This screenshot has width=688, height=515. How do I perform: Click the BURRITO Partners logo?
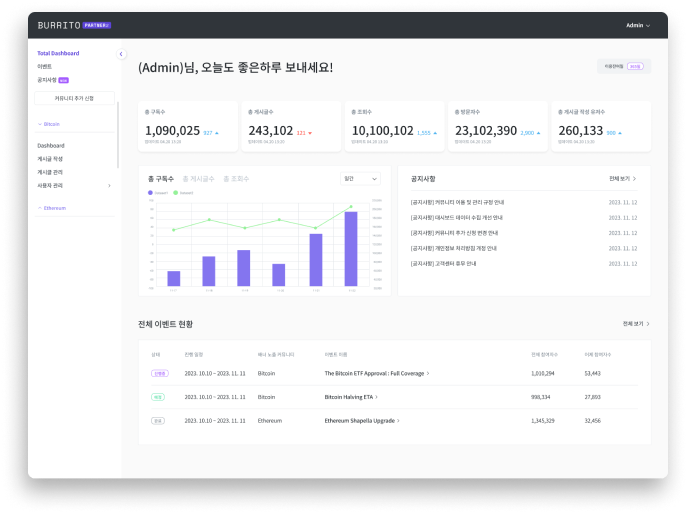(x=73, y=25)
